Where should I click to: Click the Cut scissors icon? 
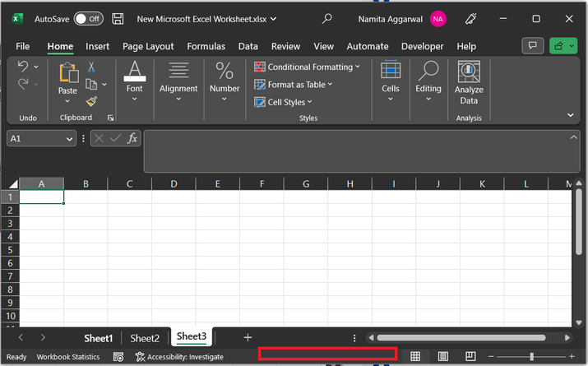pos(91,67)
